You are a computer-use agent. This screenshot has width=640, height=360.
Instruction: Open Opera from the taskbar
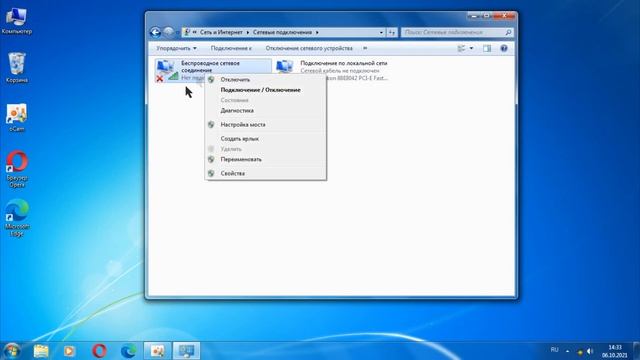[99, 351]
